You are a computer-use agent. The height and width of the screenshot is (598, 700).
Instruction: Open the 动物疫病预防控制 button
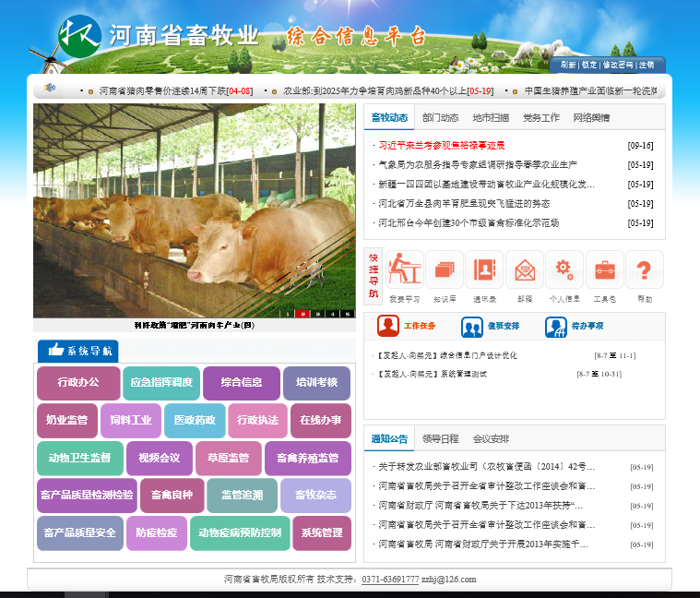pyautogui.click(x=240, y=533)
